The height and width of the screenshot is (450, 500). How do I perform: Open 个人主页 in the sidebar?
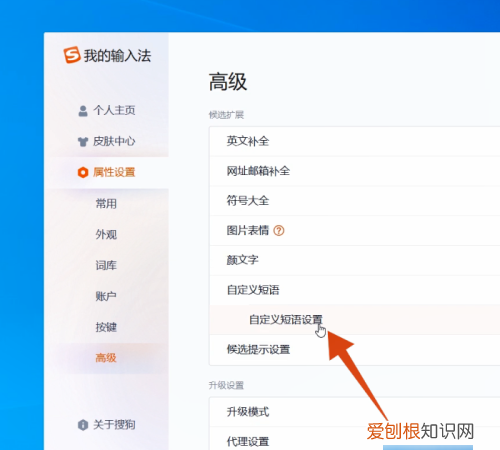coord(114,110)
